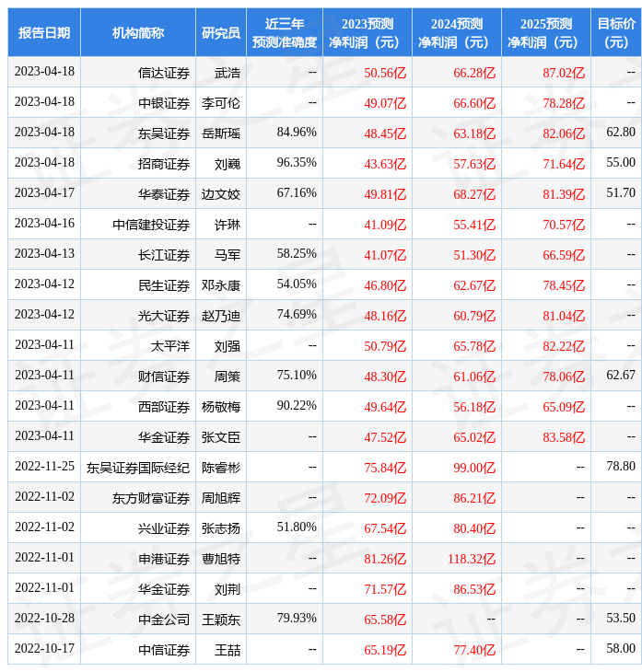
Task: Click the date 2023-04-16
Action: [44, 224]
